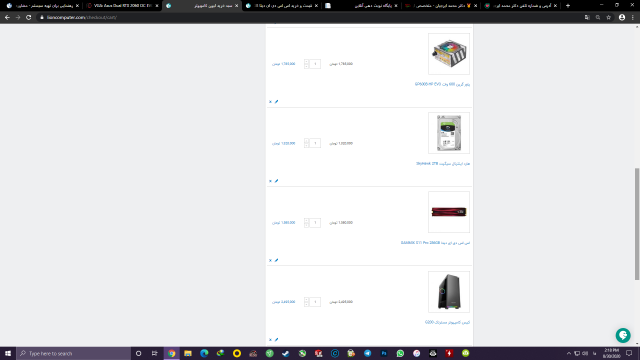640x360 pixels.
Task: Edit the Green 600W power supply cart item
Action: [x=276, y=102]
